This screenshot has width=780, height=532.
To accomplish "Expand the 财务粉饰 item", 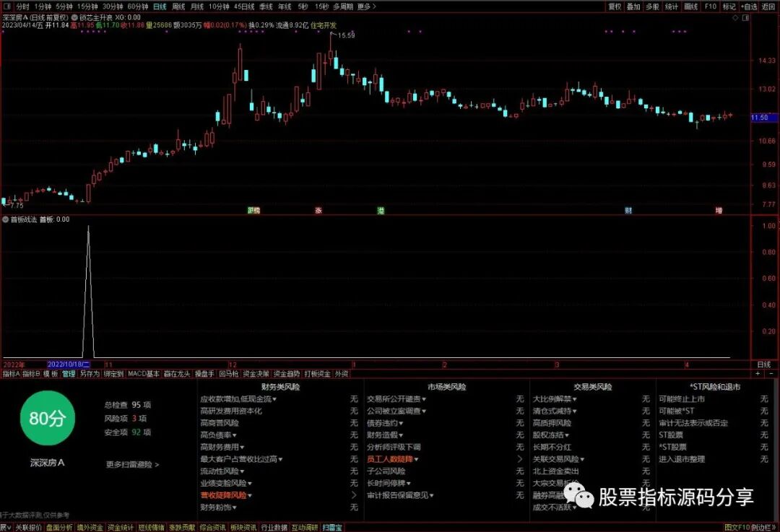I will point(218,507).
